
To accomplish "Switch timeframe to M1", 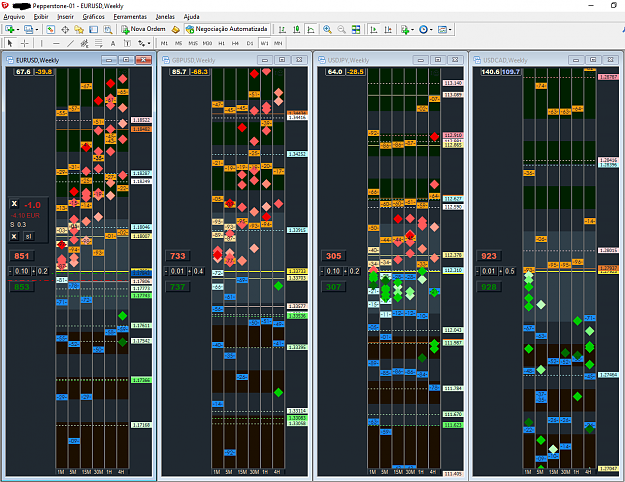I will click(164, 43).
